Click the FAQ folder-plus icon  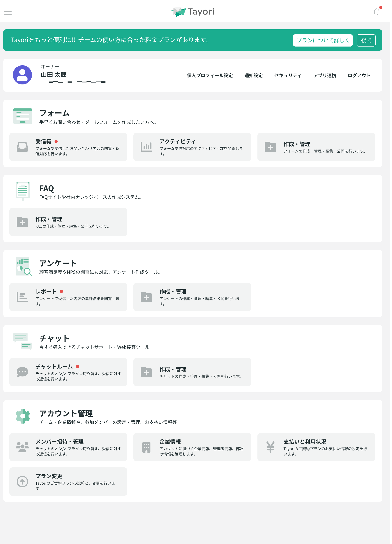click(x=22, y=223)
